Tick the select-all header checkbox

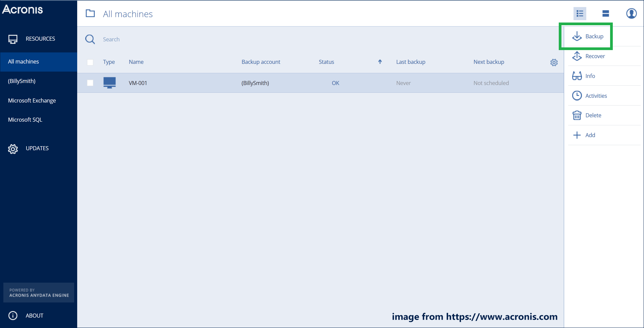(x=90, y=62)
